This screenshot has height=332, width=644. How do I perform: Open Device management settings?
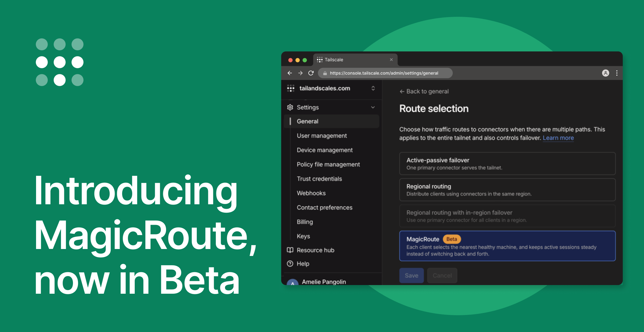click(x=325, y=150)
